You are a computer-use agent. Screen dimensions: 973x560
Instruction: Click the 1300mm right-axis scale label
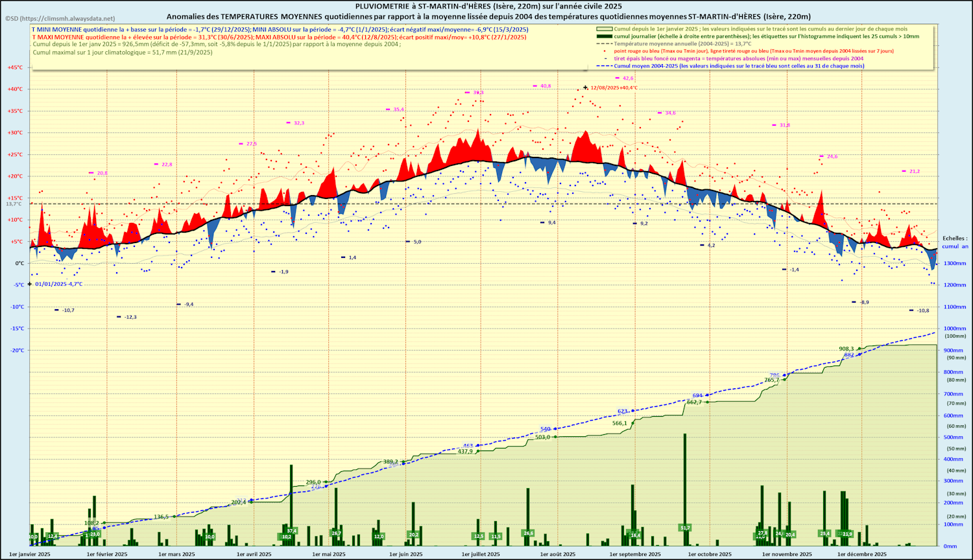click(x=955, y=264)
